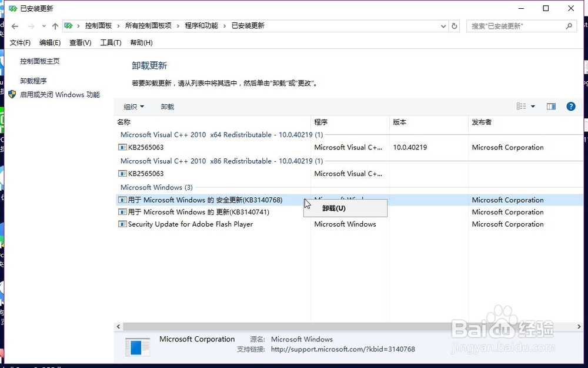Select Security Update for Adobe Flash Player
588x368 pixels.
tap(191, 224)
